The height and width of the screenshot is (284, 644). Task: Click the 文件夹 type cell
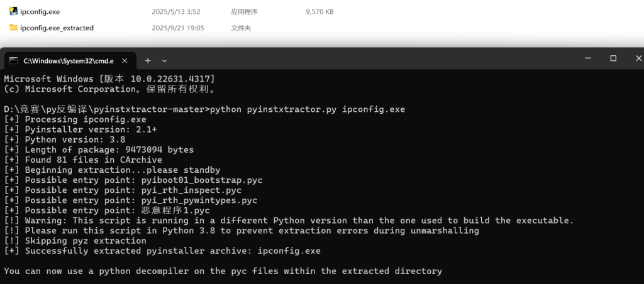(x=241, y=28)
